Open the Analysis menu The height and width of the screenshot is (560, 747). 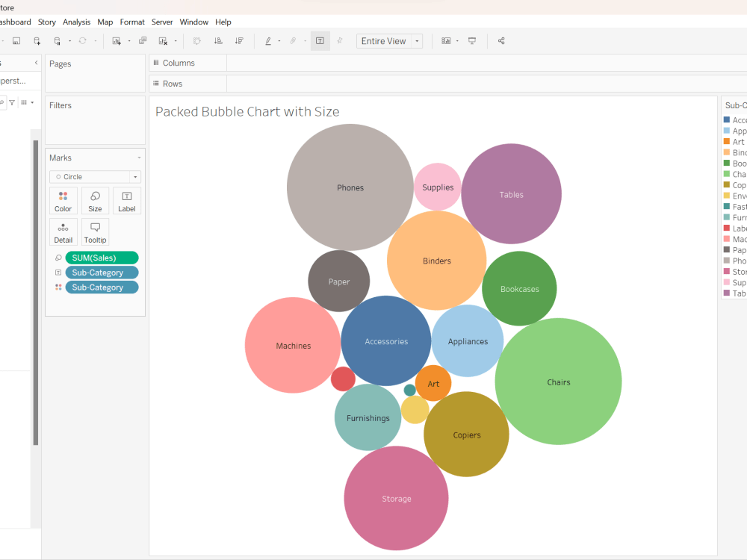tap(76, 22)
